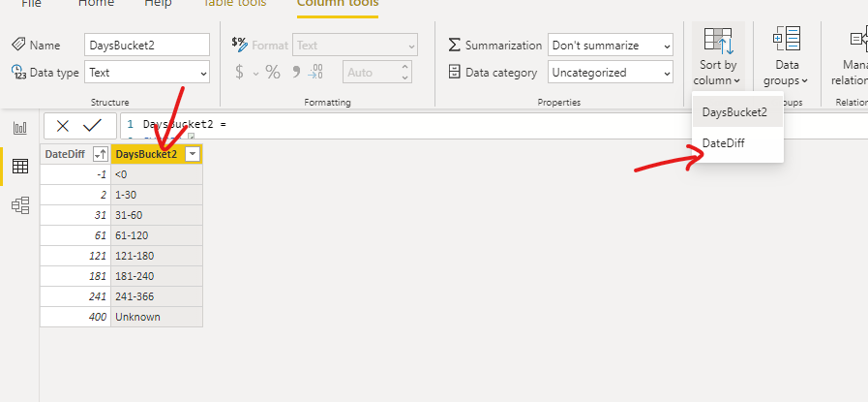Viewport: 868px width, 402px height.
Task: Click the cell containing 121-180
Action: pos(157,256)
